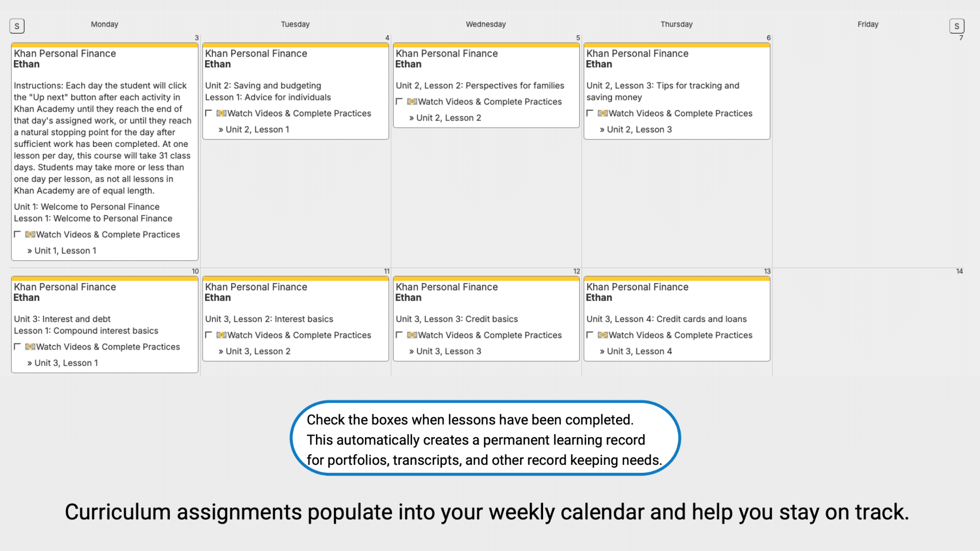Click the S button in the top-left corner
This screenshot has height=551, width=980.
16,26
